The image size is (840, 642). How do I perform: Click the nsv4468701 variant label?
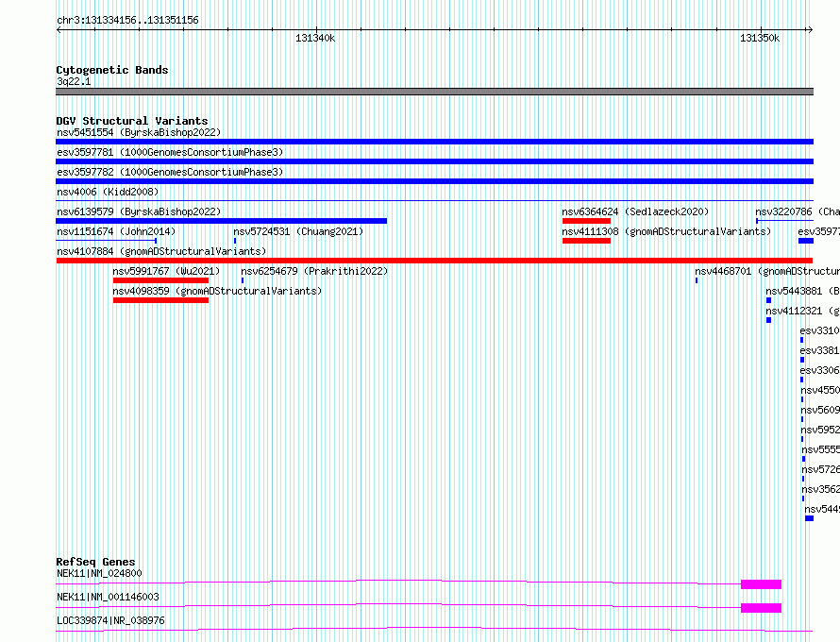tap(767, 271)
